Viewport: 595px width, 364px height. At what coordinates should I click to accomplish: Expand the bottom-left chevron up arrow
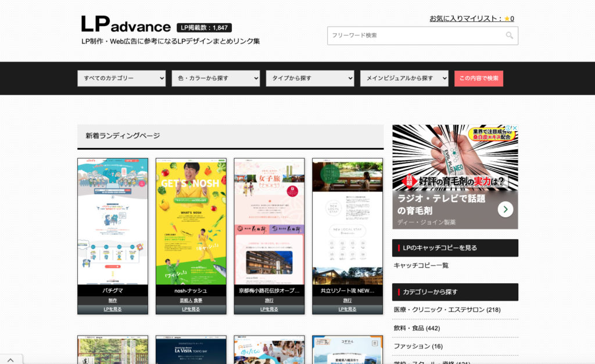[x=11, y=359]
